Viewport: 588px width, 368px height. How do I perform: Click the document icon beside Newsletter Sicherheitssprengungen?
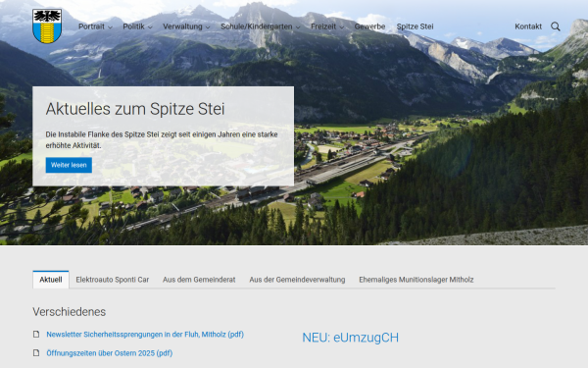click(36, 335)
